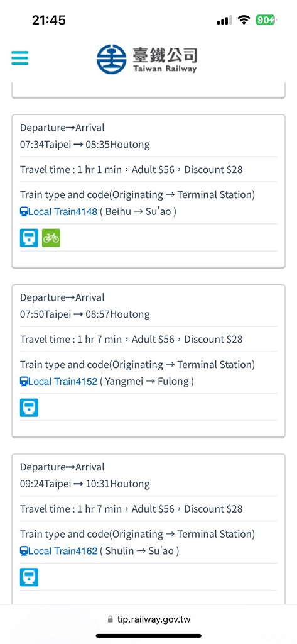Tap the battery indicator in status bar
Screen dimensions: 297x644
[x=266, y=19]
